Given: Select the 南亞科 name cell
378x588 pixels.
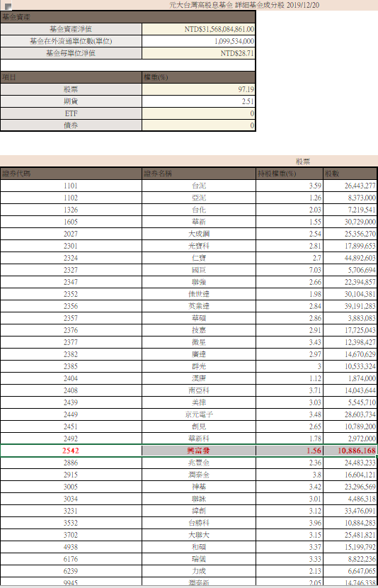Looking at the screenshot, I should pyautogui.click(x=199, y=390).
